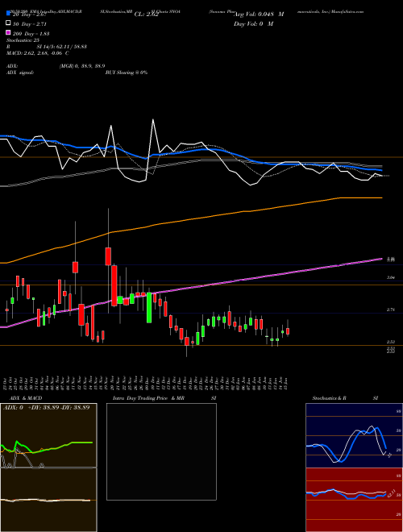Click the 'Day Vol: 0 M' text
The height and width of the screenshot is (532, 403).
tap(253, 23)
